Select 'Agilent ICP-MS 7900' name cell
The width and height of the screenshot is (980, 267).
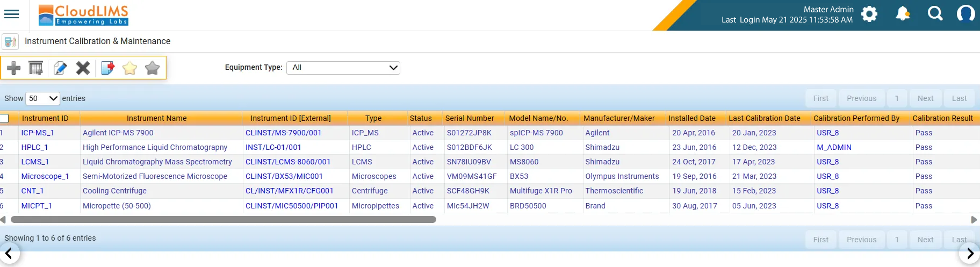point(118,133)
